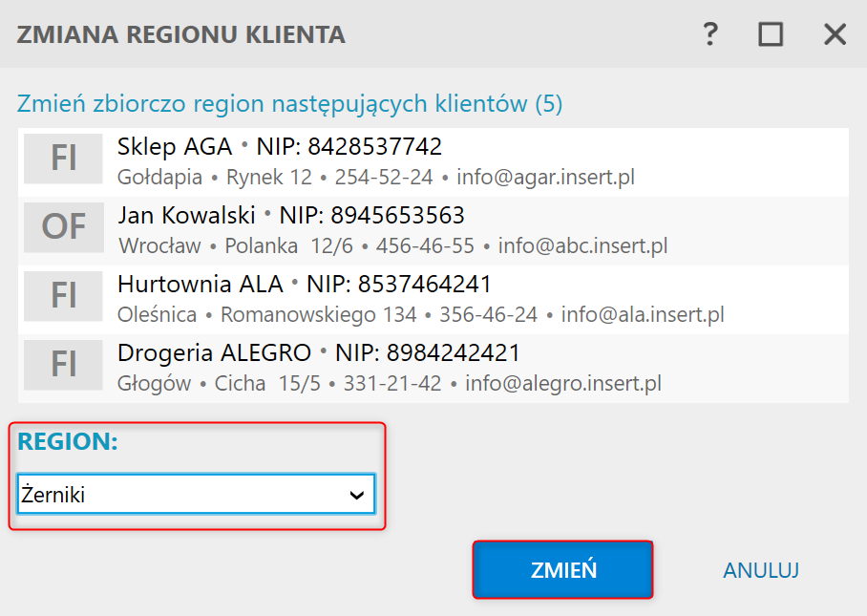The width and height of the screenshot is (867, 616).
Task: Click the Zmień zbiorczo region heading
Action: [x=289, y=104]
